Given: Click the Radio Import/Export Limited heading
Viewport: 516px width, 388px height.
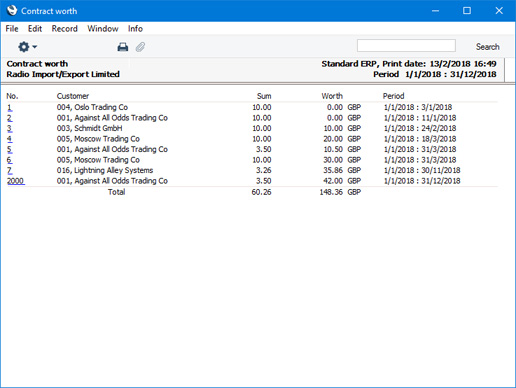Looking at the screenshot, I should click(63, 74).
